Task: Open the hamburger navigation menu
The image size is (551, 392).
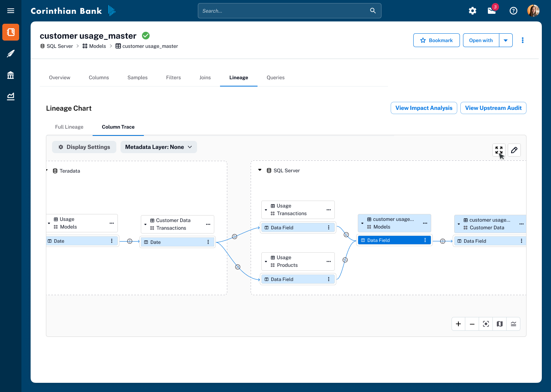Action: coord(11,11)
